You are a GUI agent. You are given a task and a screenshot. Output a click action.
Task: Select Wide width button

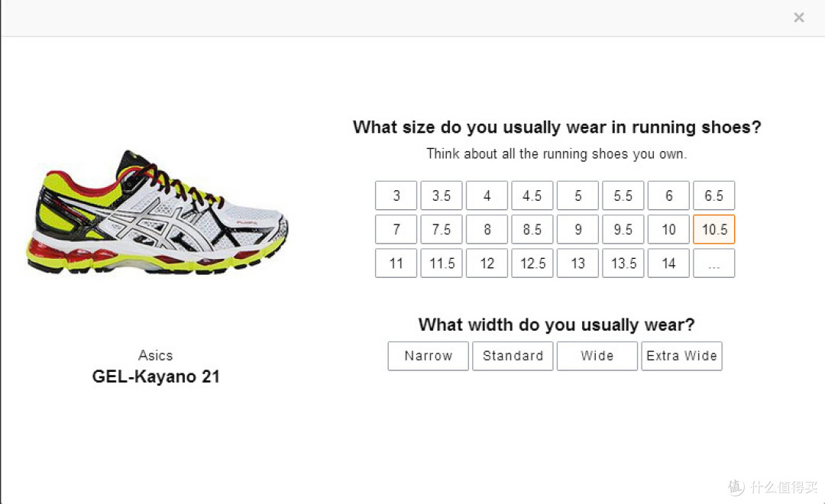[597, 356]
